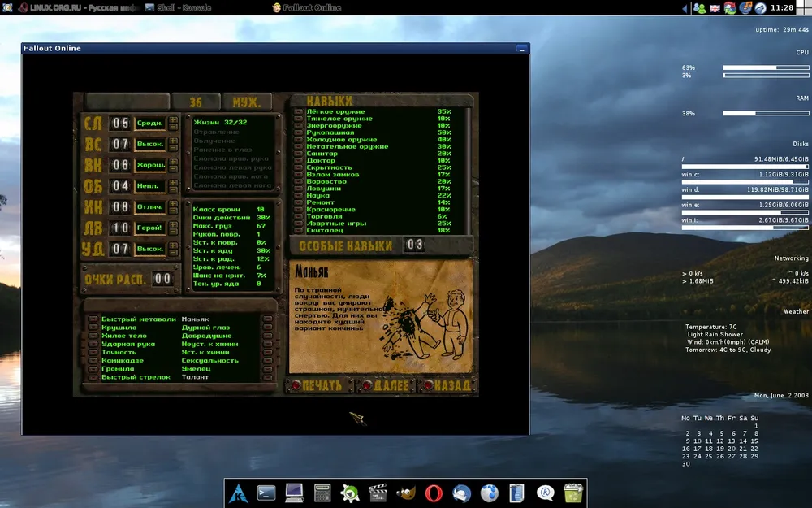Switch to Fallout Online taskbar entry
The width and height of the screenshot is (812, 508).
[x=307, y=8]
